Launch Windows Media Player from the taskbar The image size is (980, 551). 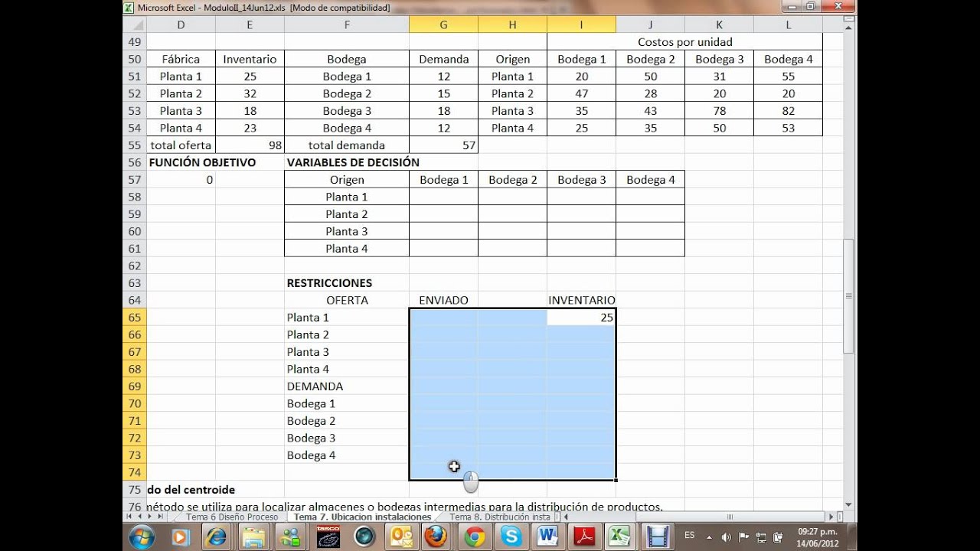coord(181,537)
